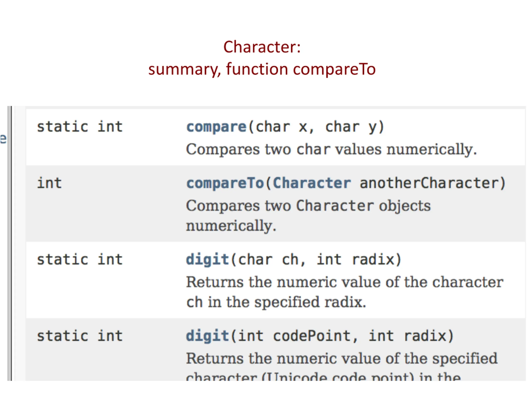Click text 'Returns the numeric value of the specified'
Viewport: 532px width, 399px height.
click(x=342, y=359)
